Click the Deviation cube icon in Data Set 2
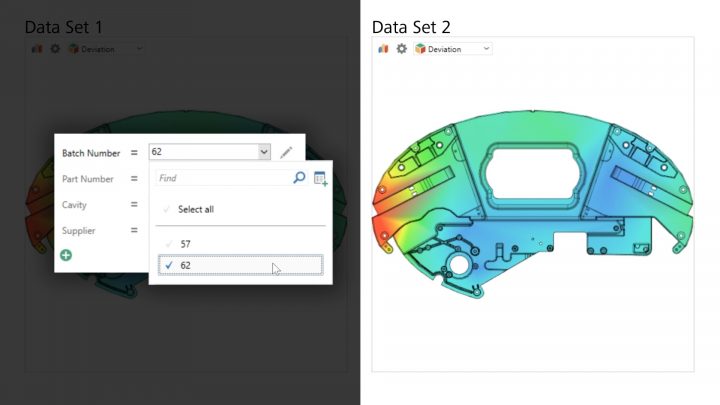This screenshot has height=405, width=720. tap(420, 48)
